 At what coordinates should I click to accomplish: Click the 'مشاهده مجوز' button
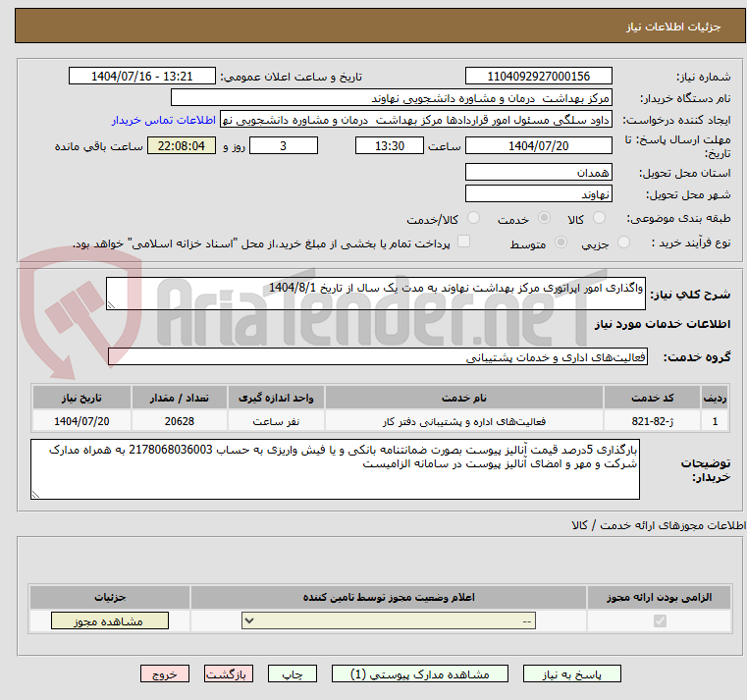(x=110, y=620)
